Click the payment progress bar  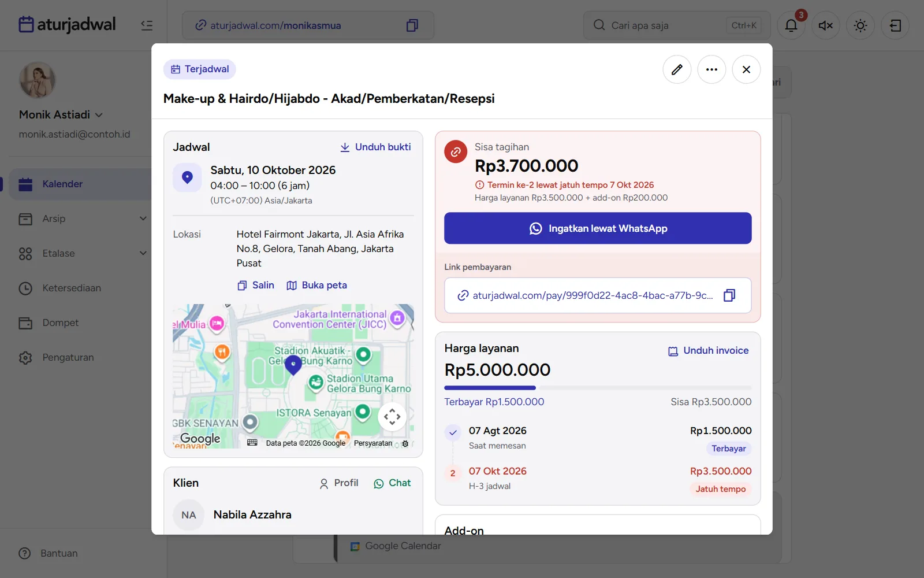[x=598, y=388]
